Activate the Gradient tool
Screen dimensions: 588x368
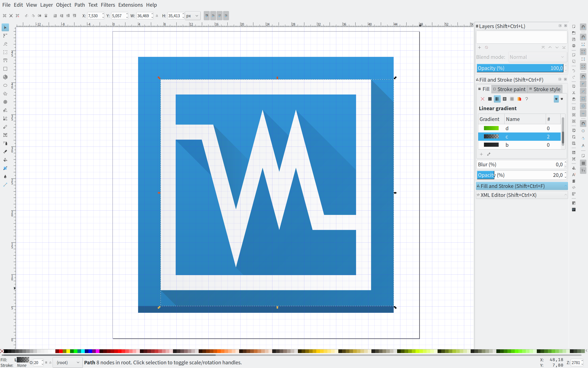pyautogui.click(x=5, y=168)
